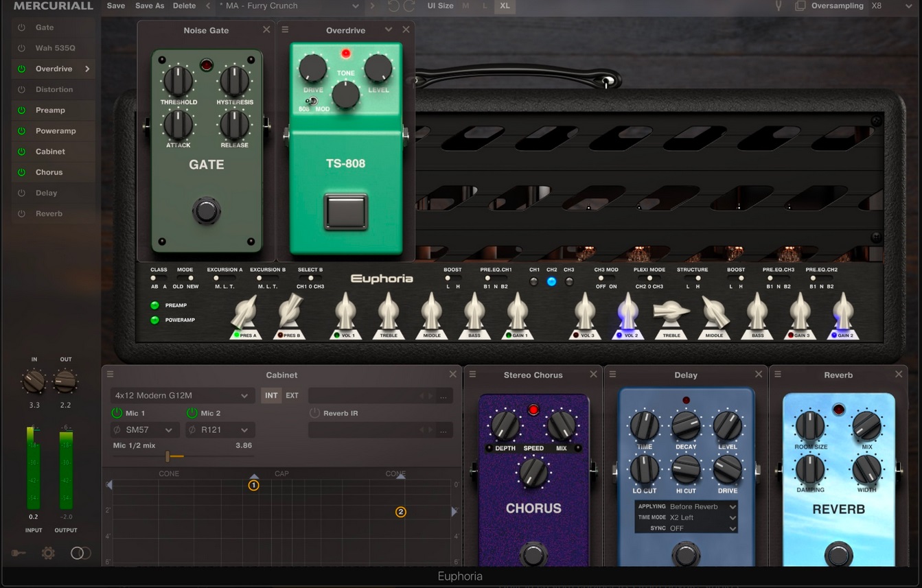Toggle Mic 2 power button
This screenshot has height=588, width=922.
coord(192,413)
